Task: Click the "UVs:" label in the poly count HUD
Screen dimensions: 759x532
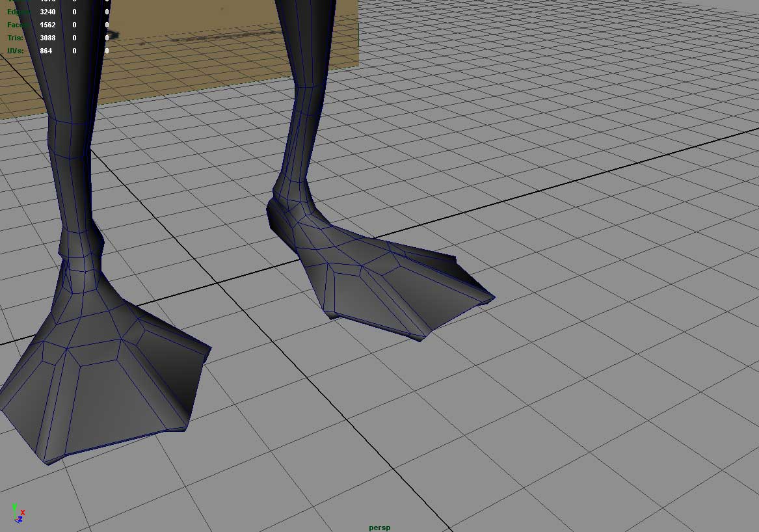Action: [x=16, y=51]
